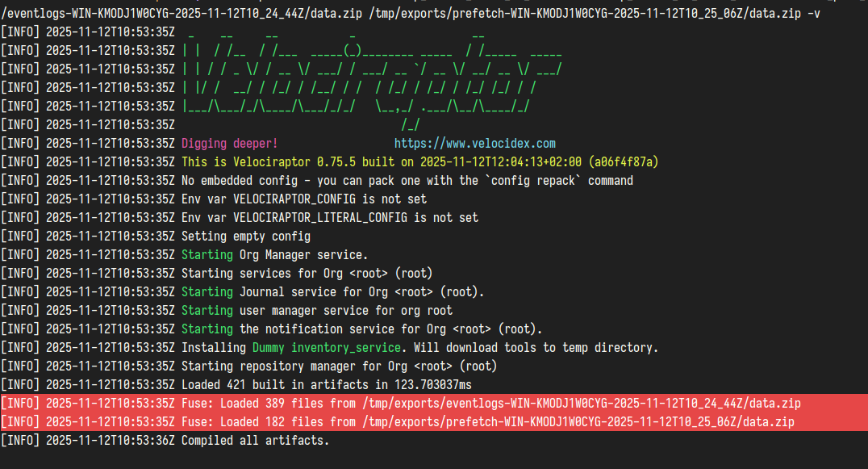This screenshot has height=469, width=868.
Task: Click the "Starting services for Org" line
Action: [x=307, y=273]
